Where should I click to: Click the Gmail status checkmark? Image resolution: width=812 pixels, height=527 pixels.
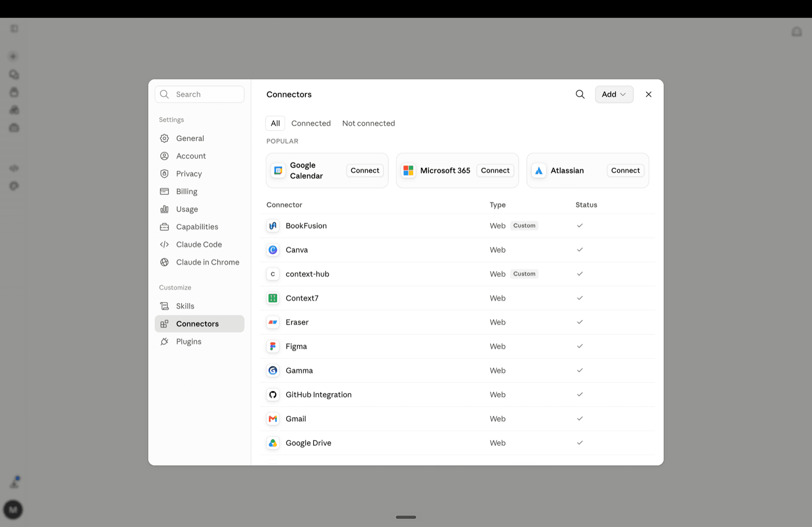[x=580, y=419]
